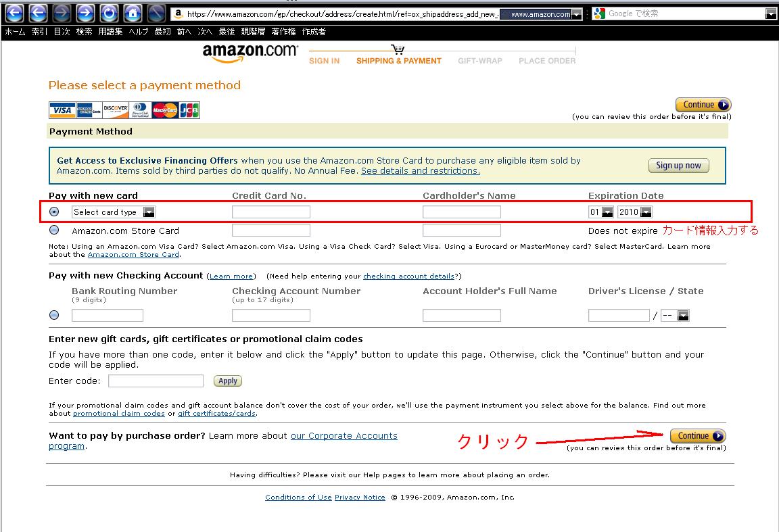The height and width of the screenshot is (532, 779).
Task: Click the top Continue button
Action: pos(703,105)
